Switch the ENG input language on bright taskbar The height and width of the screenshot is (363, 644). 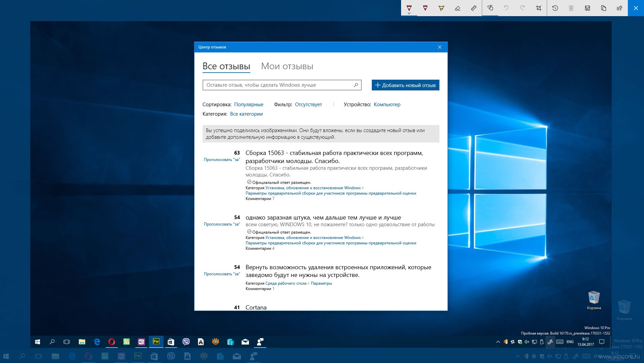[570, 342]
